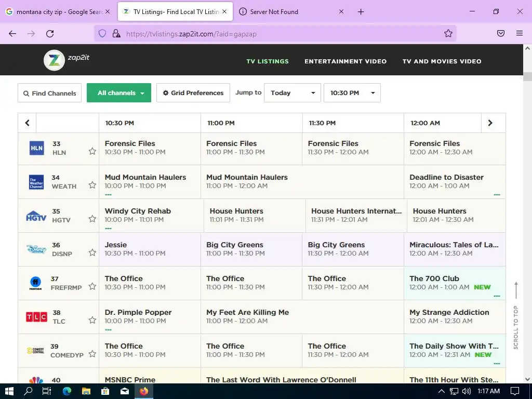The image size is (532, 399).
Task: Open notification center icon
Action: tap(515, 391)
